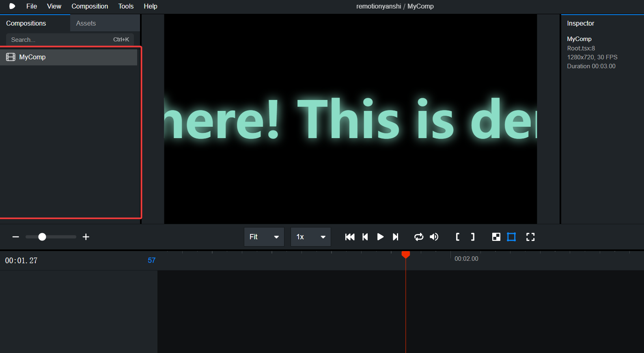Enter fullscreen preview mode

click(x=530, y=237)
